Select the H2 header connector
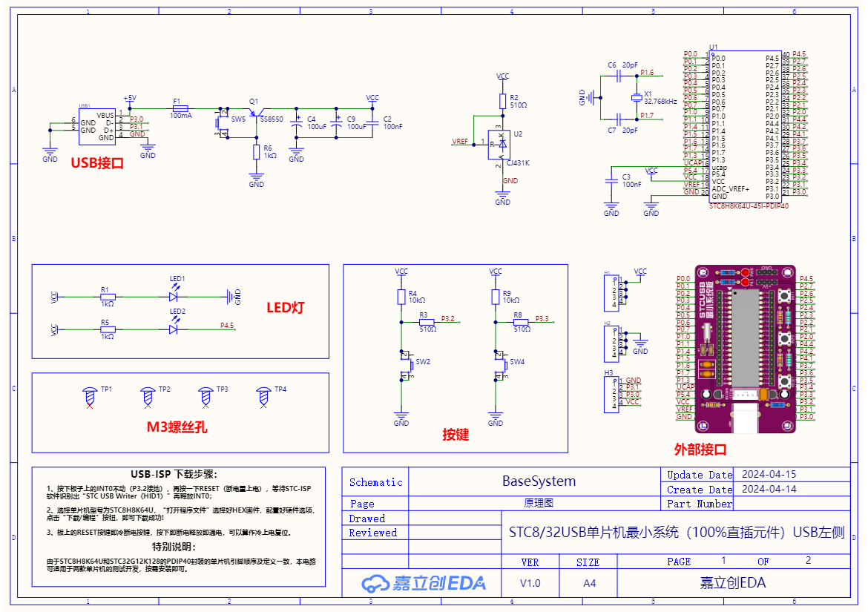The height and width of the screenshot is (612, 868). coord(611,343)
